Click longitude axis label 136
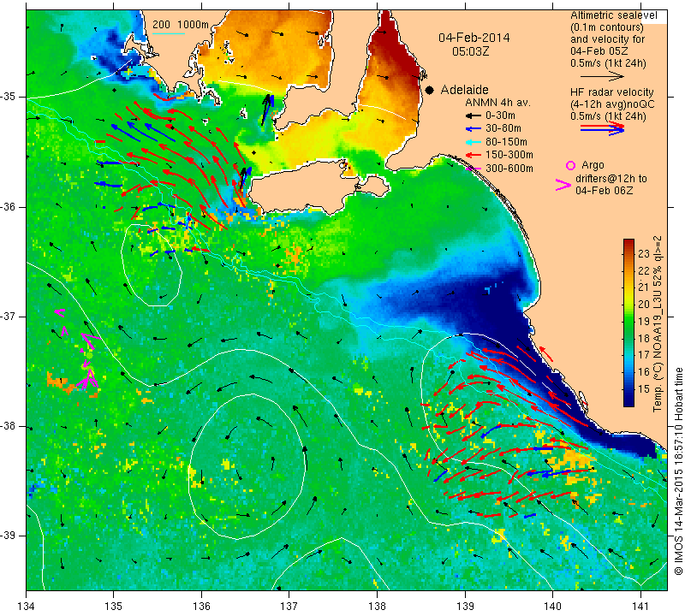Viewport: 685px width, 616px height. point(201,607)
